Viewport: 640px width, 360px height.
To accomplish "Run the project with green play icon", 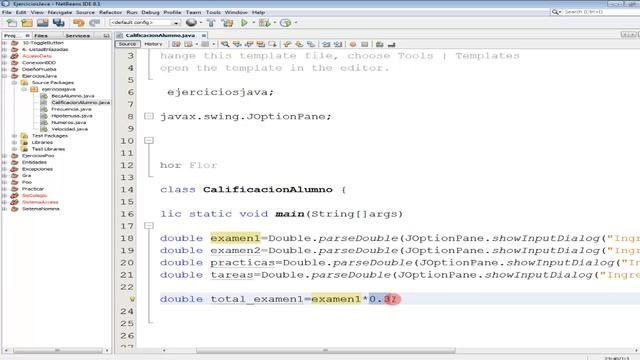I will pos(244,23).
